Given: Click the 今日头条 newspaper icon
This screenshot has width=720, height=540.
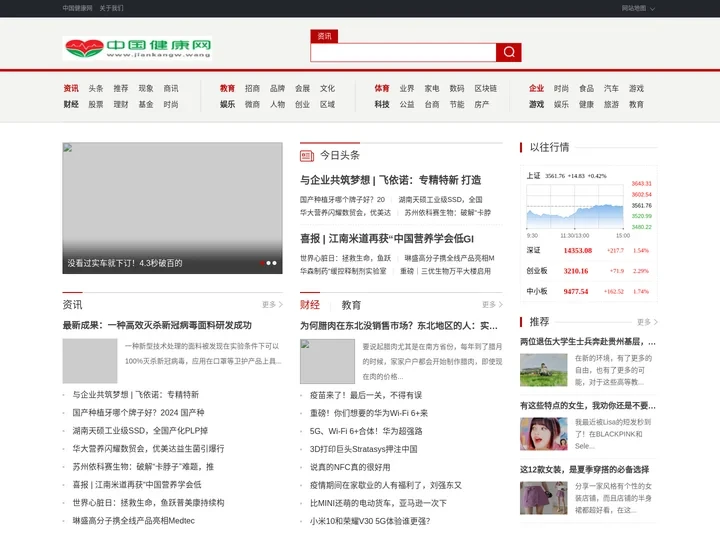Looking at the screenshot, I should [307, 156].
